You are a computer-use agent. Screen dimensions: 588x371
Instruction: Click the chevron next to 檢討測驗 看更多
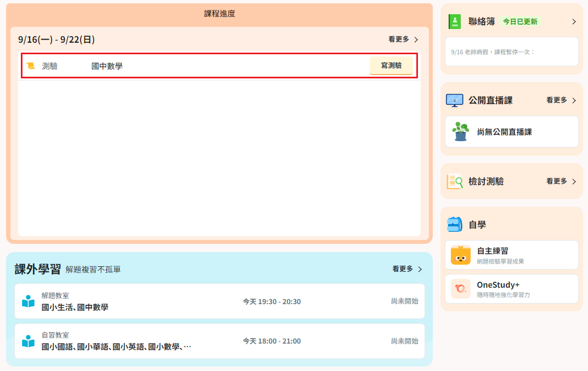(574, 181)
